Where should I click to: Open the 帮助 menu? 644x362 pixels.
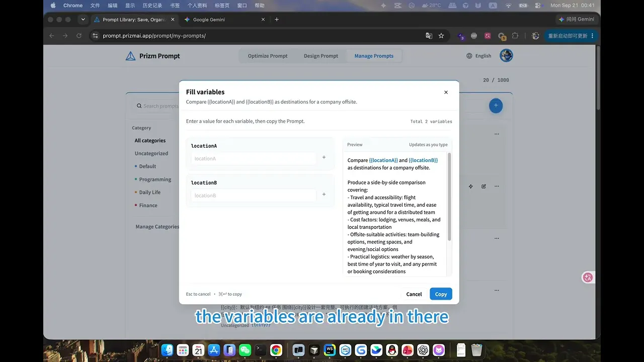click(260, 6)
